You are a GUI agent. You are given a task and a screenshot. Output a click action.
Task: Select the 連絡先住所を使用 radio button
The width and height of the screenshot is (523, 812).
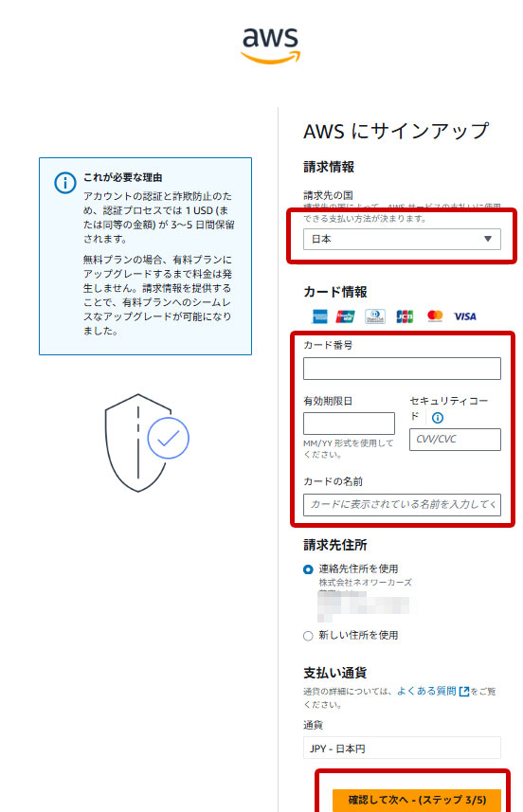[308, 569]
